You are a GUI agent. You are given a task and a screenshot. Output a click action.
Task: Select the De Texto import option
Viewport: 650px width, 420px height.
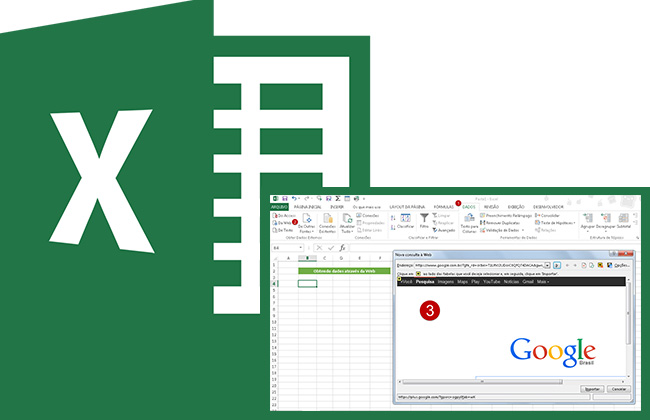click(x=283, y=230)
